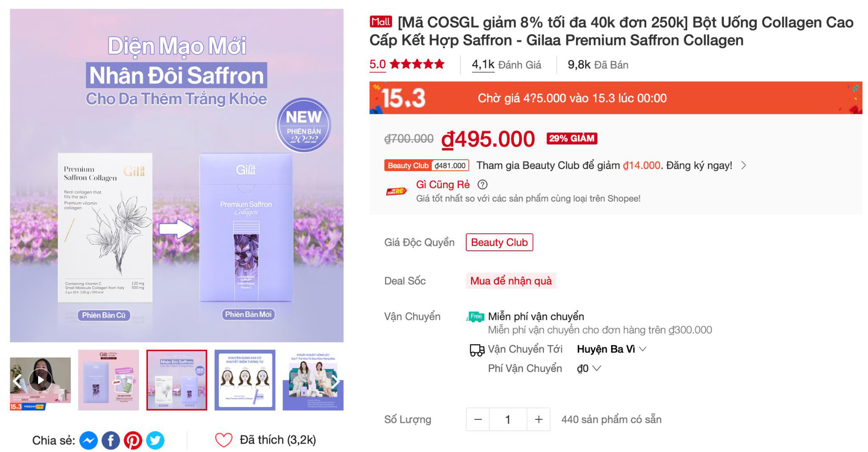
Task: Share product on Facebook icon
Action: (x=111, y=440)
